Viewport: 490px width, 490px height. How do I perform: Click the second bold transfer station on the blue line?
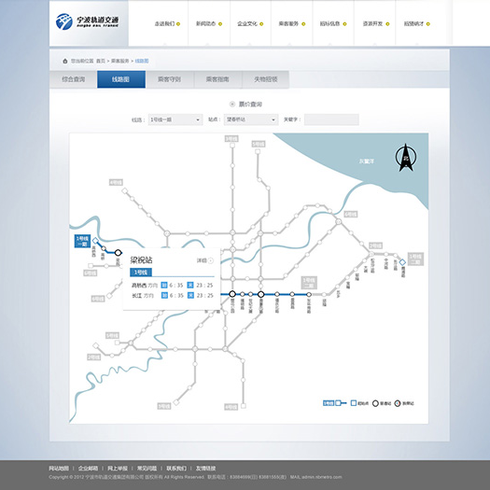pos(261,294)
